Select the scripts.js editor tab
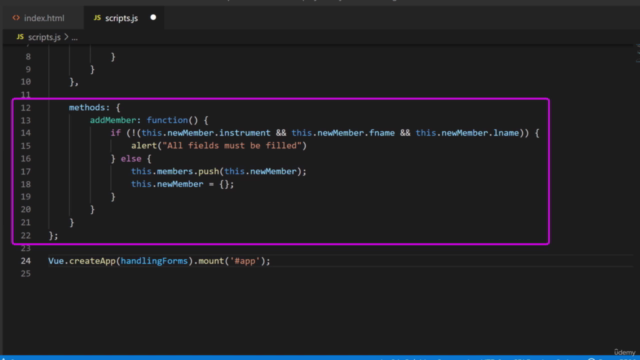Screen dimensions: 640x360 124,18
